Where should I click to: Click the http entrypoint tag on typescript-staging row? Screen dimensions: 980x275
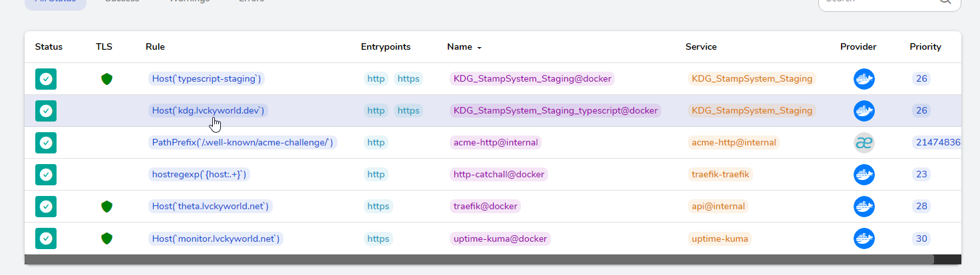pos(376,79)
